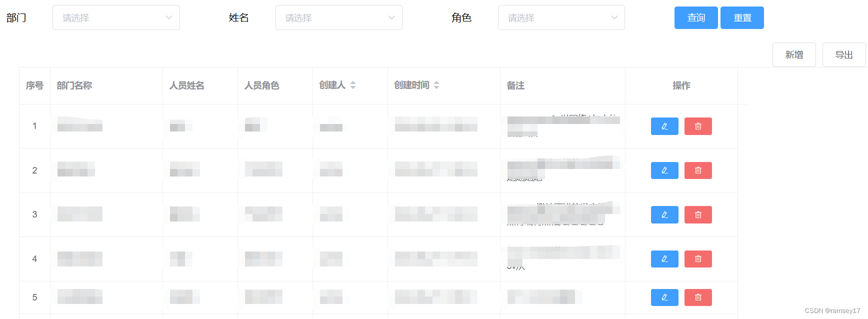Click the 新增 add button
This screenshot has height=319, width=868.
pos(794,55)
